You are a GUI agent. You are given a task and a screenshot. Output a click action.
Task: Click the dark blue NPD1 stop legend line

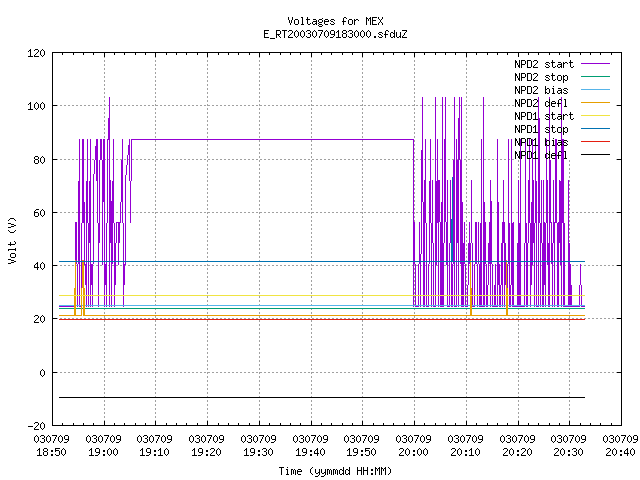(x=595, y=129)
